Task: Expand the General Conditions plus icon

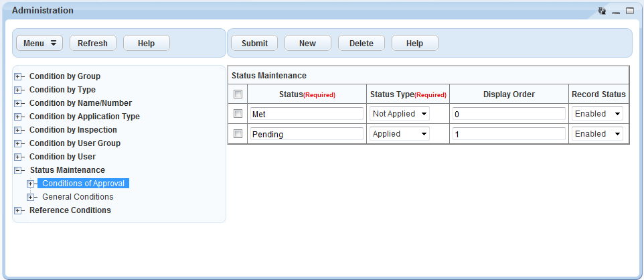Action: point(30,197)
